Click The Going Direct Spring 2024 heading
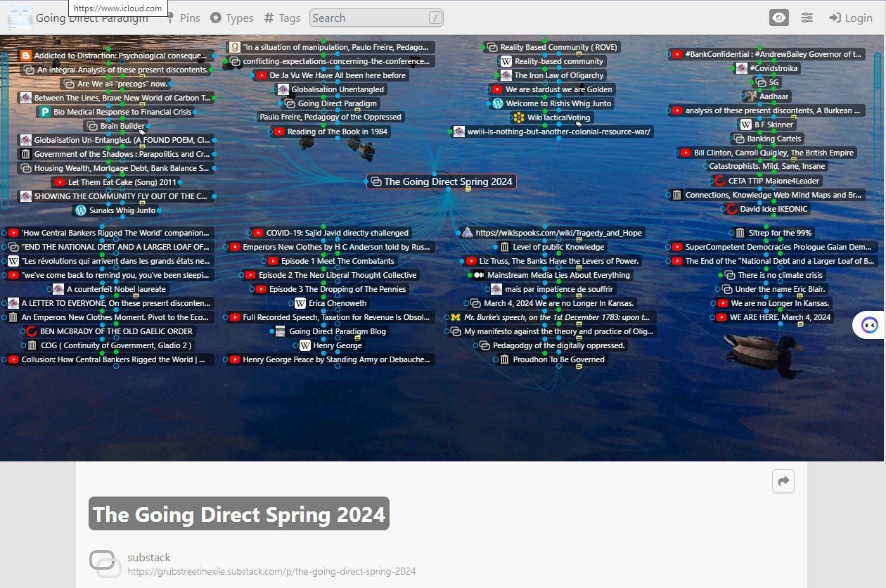Image resolution: width=886 pixels, height=588 pixels. pos(239,514)
